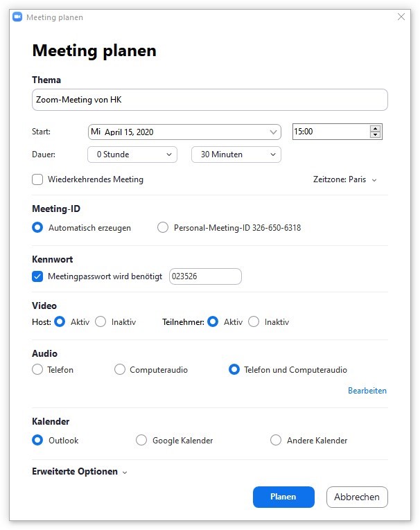420x530 pixels.
Task: Select Google Kalender as calendar
Action: (141, 441)
